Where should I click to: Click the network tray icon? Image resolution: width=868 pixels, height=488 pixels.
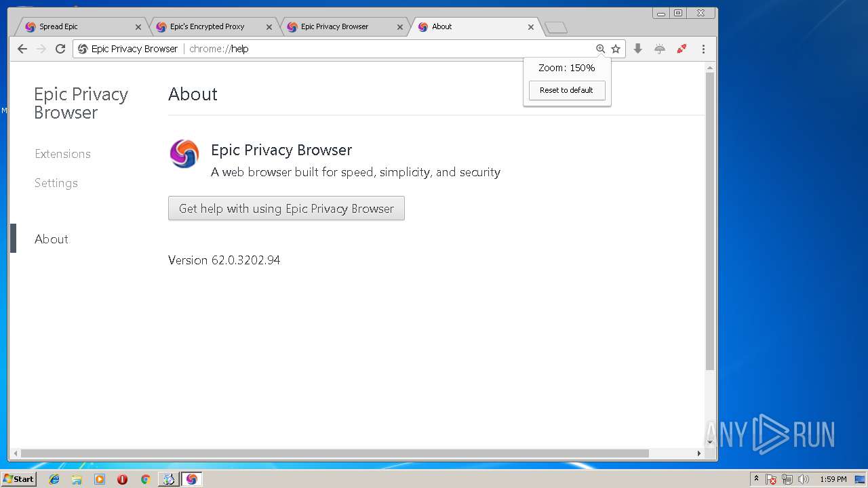(787, 479)
